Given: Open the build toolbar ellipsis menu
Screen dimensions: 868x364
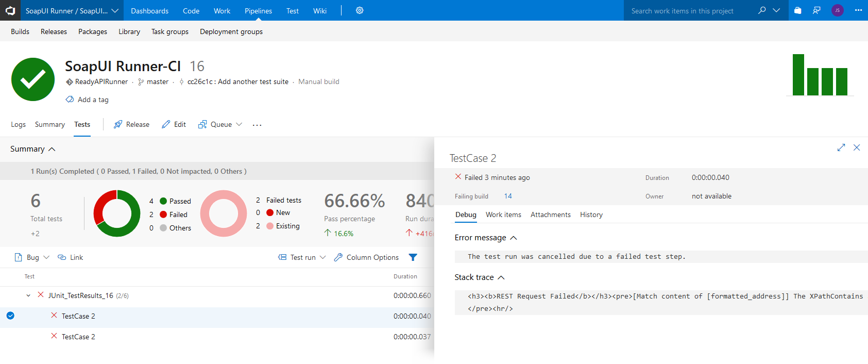Looking at the screenshot, I should click(257, 125).
